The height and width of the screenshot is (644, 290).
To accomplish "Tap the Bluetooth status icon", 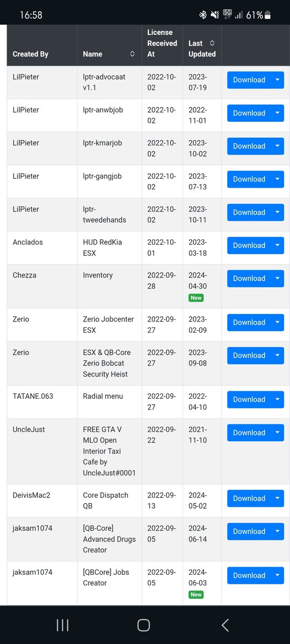I will click(x=203, y=15).
